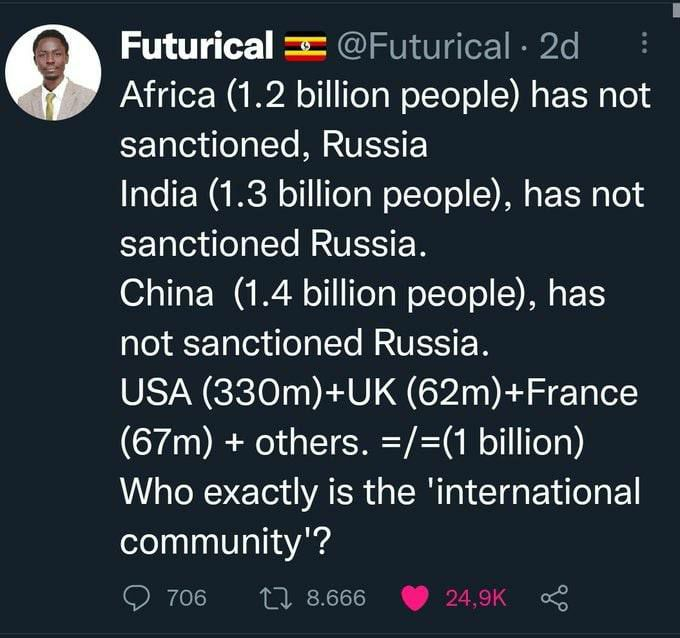The image size is (680, 638).
Task: Click the 'Who exactly is the' question line
Action: pos(379,491)
